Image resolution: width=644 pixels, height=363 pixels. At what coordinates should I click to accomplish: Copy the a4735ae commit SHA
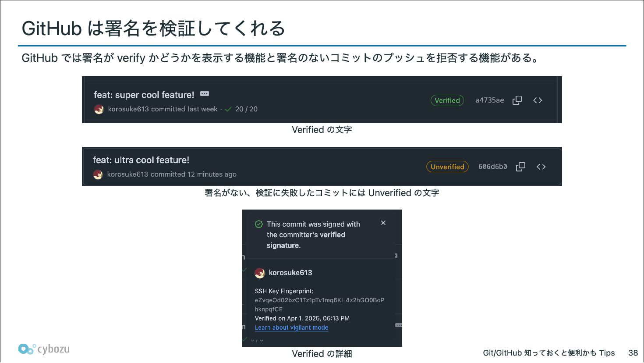coord(517,100)
